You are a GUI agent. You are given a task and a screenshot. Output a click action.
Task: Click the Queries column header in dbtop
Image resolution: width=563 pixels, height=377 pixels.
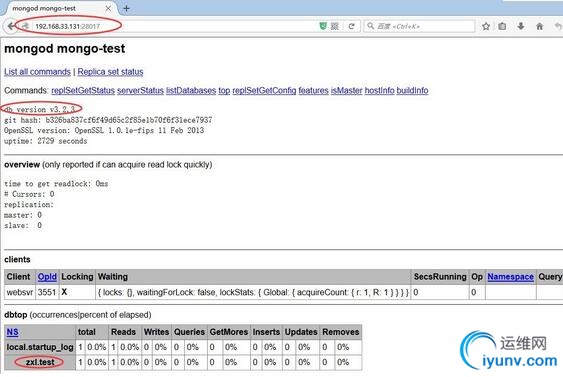pyautogui.click(x=189, y=332)
